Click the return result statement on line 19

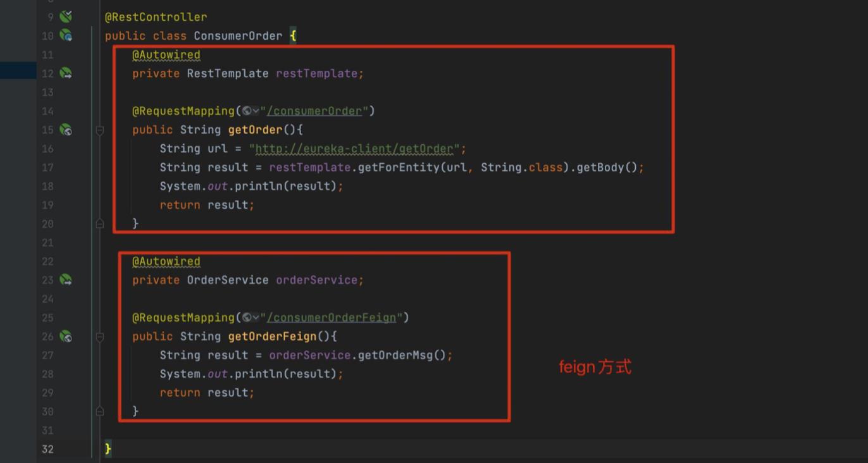207,205
